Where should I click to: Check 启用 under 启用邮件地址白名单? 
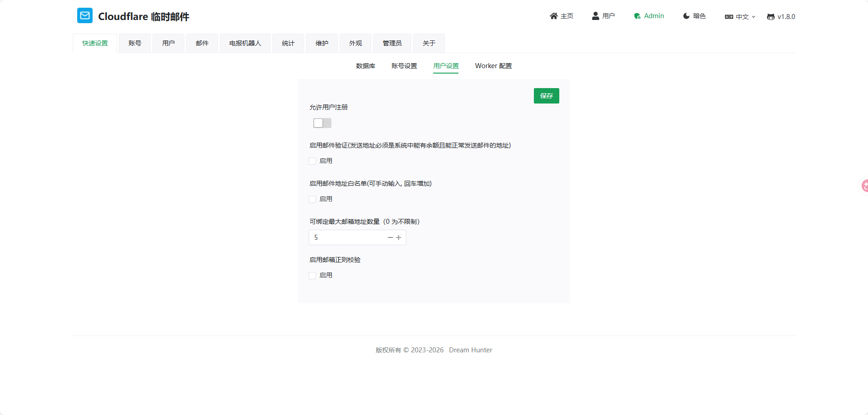312,199
